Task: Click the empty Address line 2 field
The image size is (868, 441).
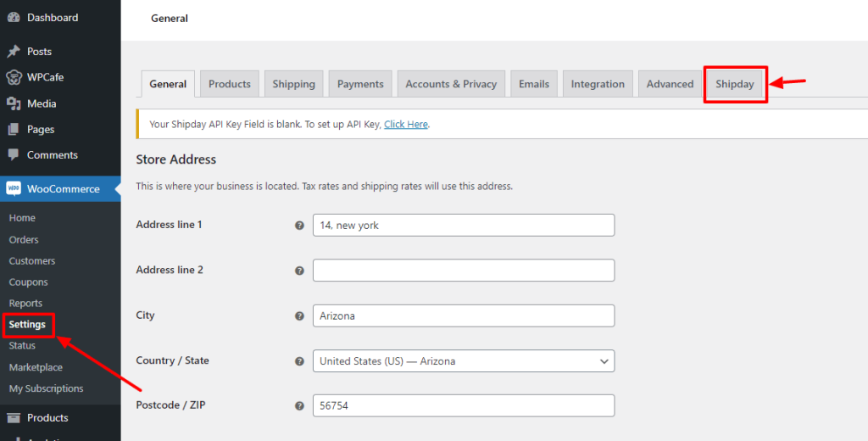Action: (x=464, y=271)
